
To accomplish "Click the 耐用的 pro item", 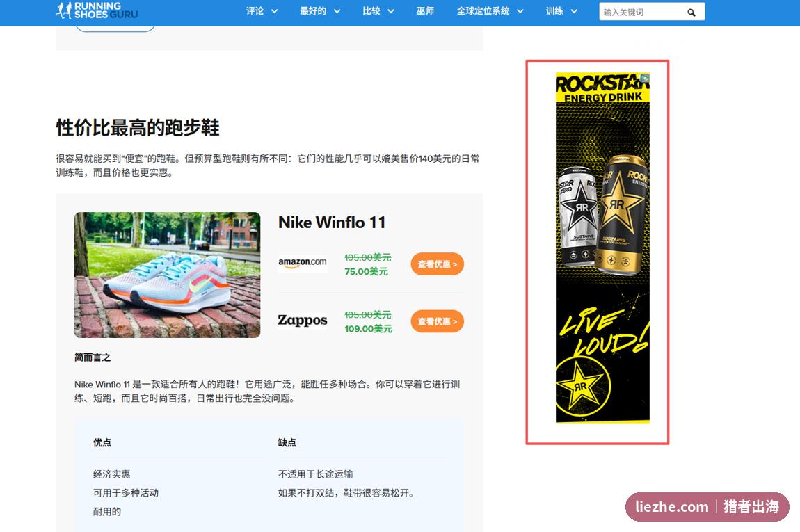I will tap(107, 512).
